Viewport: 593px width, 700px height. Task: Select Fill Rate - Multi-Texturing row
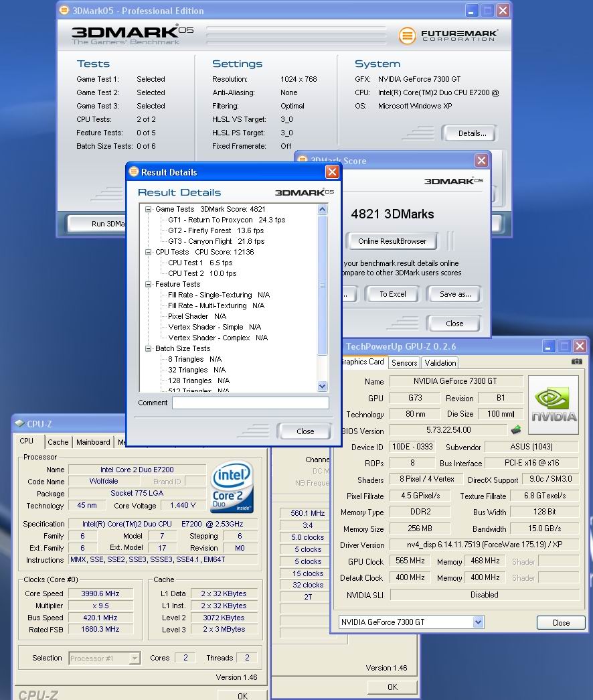coord(216,305)
